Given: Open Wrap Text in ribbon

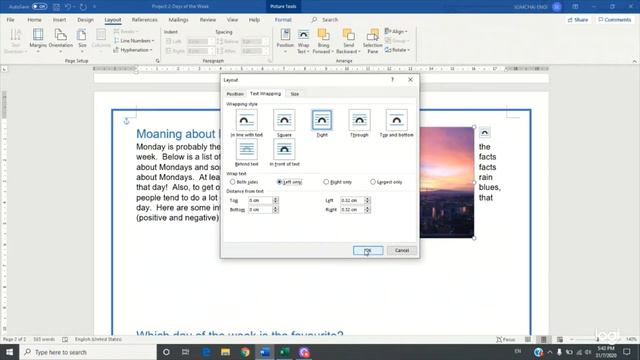Looking at the screenshot, I should tap(303, 41).
